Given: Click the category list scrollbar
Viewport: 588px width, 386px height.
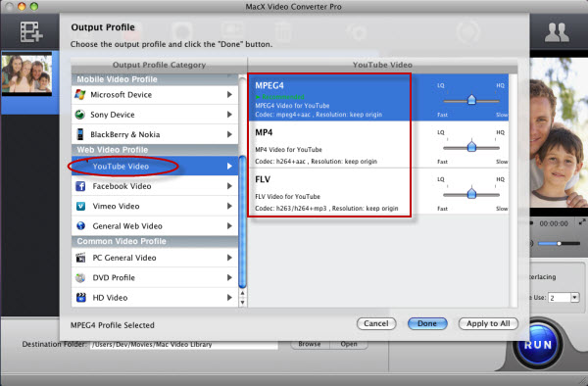Looking at the screenshot, I should pyautogui.click(x=243, y=221).
